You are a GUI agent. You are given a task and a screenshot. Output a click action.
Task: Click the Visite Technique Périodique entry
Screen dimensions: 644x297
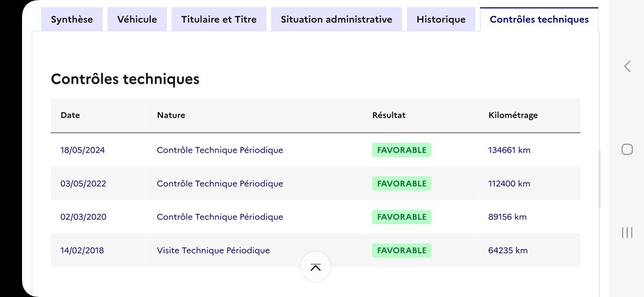213,250
